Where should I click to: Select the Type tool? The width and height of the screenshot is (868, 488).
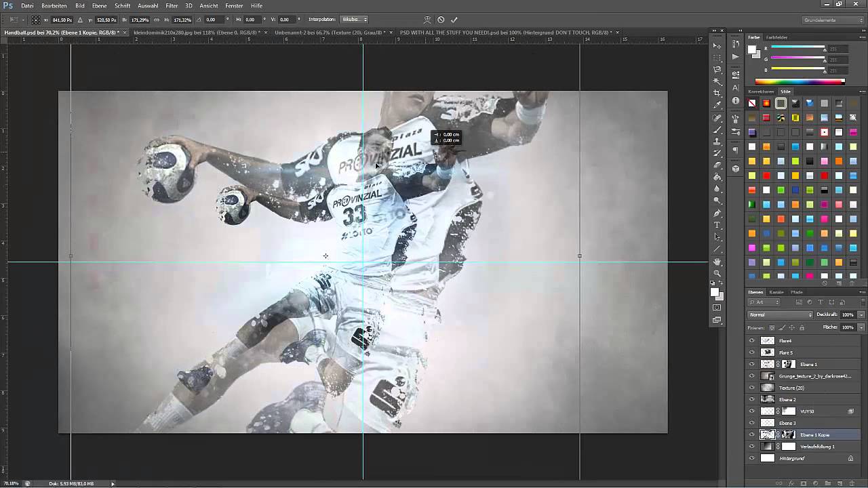(717, 224)
